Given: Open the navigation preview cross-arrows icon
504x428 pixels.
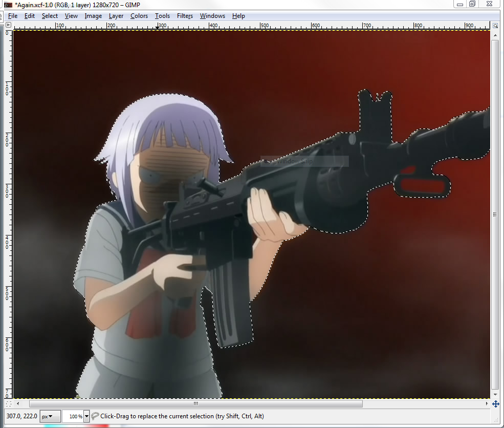Looking at the screenshot, I should coord(495,404).
